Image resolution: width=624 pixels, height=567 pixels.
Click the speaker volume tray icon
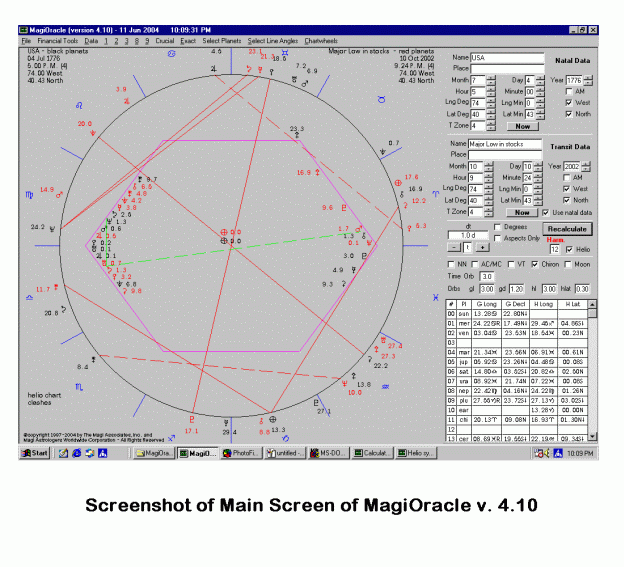click(548, 453)
